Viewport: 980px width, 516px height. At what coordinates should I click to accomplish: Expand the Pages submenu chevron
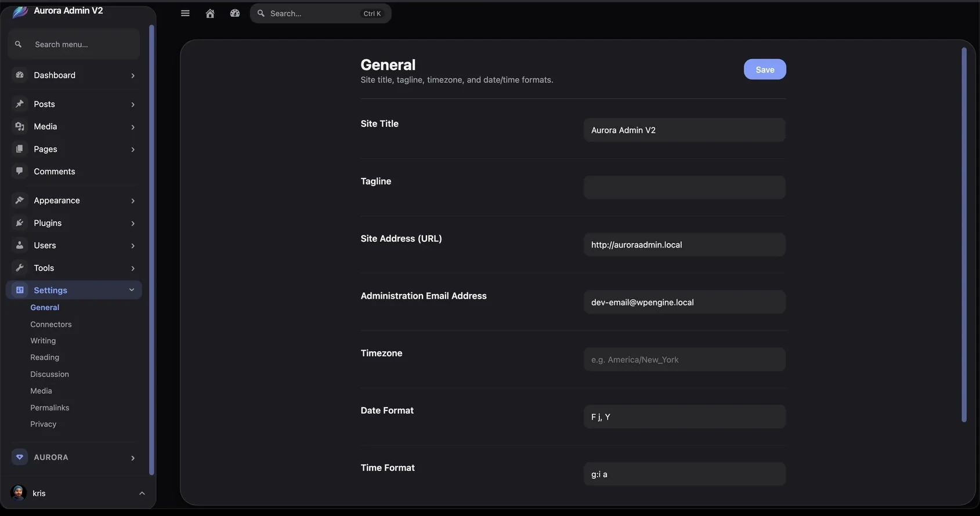(133, 150)
